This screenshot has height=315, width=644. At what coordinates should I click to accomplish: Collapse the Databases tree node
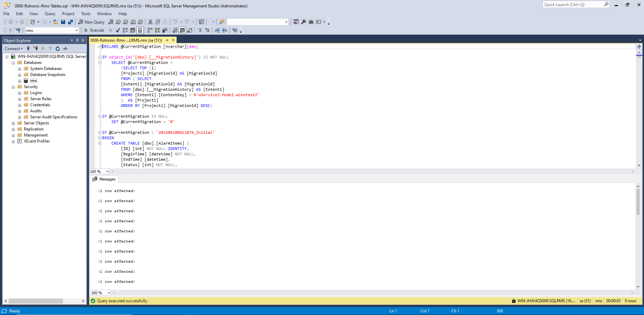point(13,63)
